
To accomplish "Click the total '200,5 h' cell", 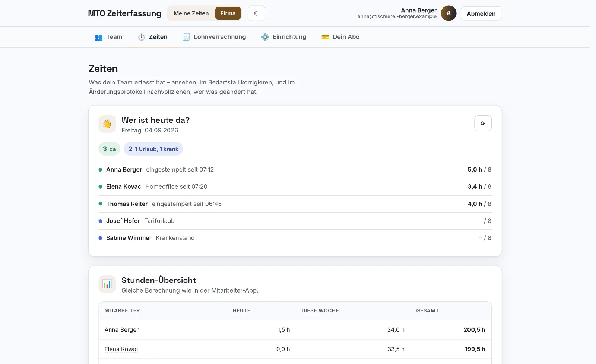I will click(474, 330).
